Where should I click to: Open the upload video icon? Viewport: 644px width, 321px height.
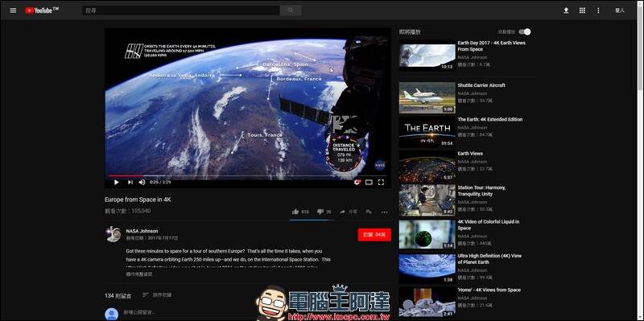(x=566, y=10)
